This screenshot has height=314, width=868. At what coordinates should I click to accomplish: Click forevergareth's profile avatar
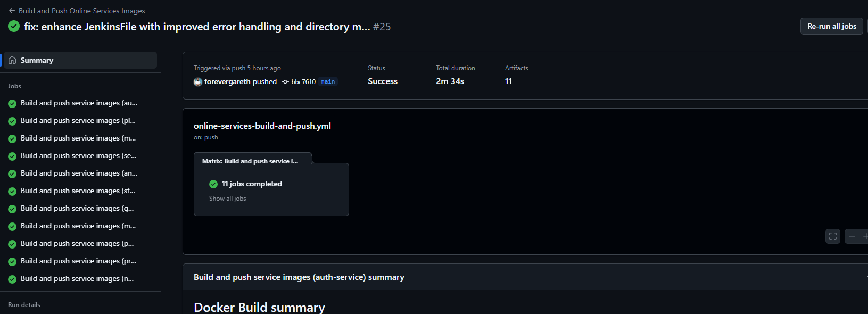[198, 81]
